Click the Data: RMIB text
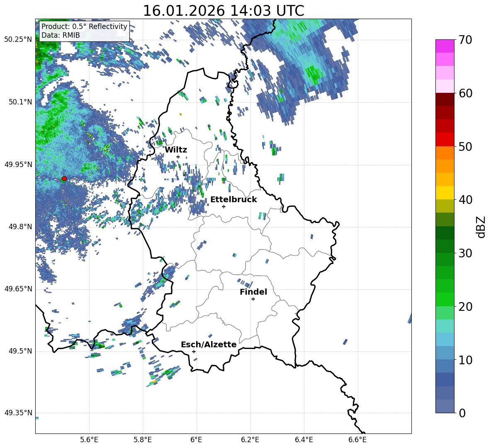The width and height of the screenshot is (491, 448). 61,35
